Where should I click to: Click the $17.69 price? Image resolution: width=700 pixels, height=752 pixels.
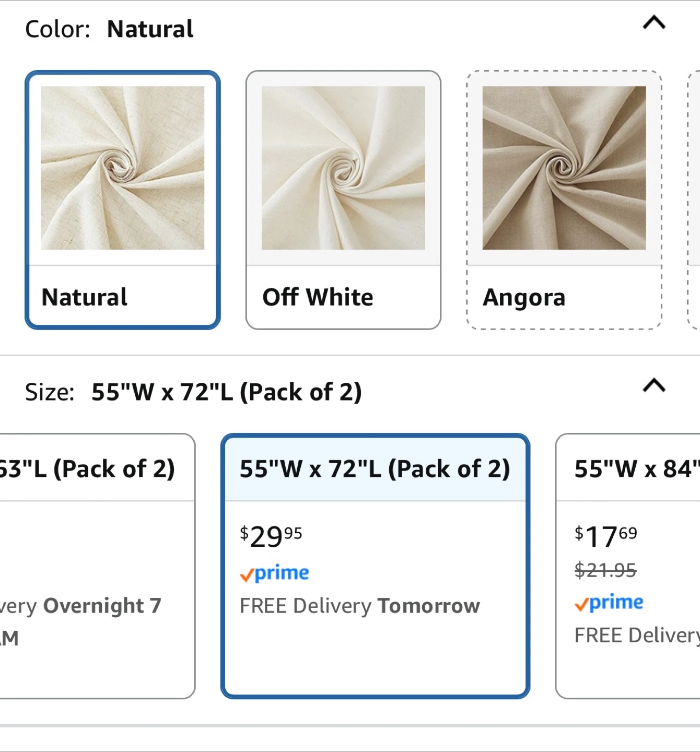click(x=605, y=536)
